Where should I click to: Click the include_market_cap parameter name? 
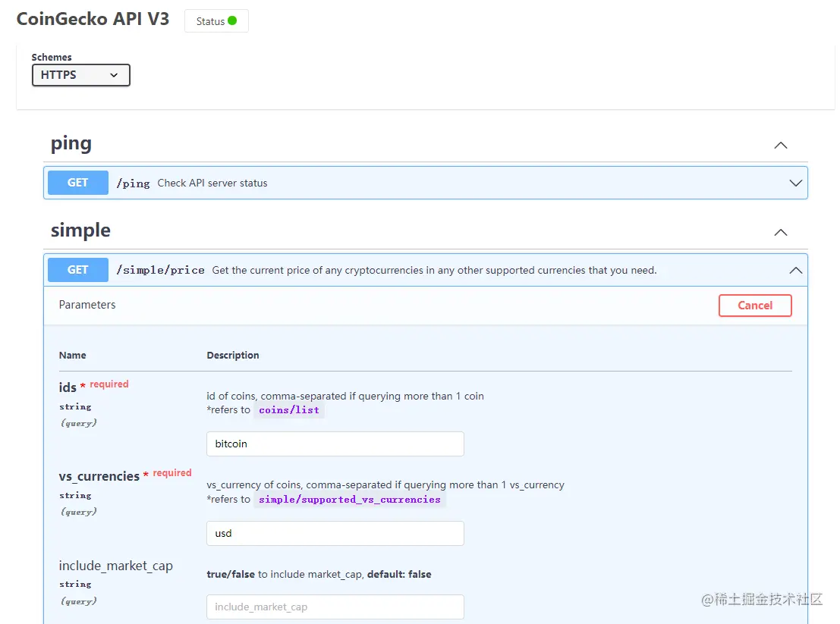coord(115,566)
